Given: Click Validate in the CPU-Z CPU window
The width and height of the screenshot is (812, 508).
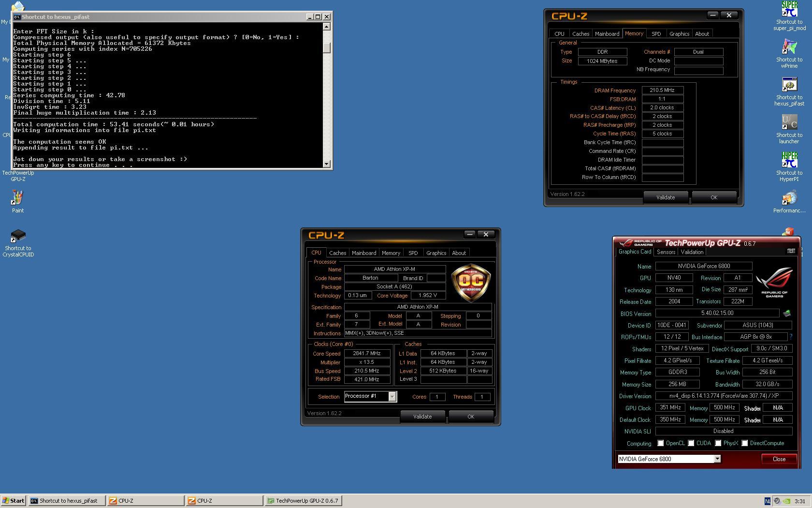Looking at the screenshot, I should [422, 417].
